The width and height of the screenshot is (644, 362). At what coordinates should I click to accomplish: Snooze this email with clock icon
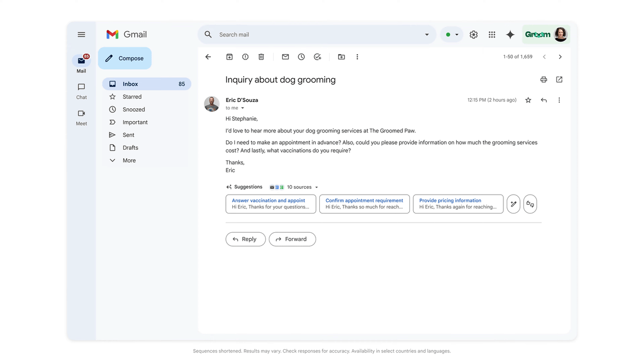pyautogui.click(x=302, y=57)
